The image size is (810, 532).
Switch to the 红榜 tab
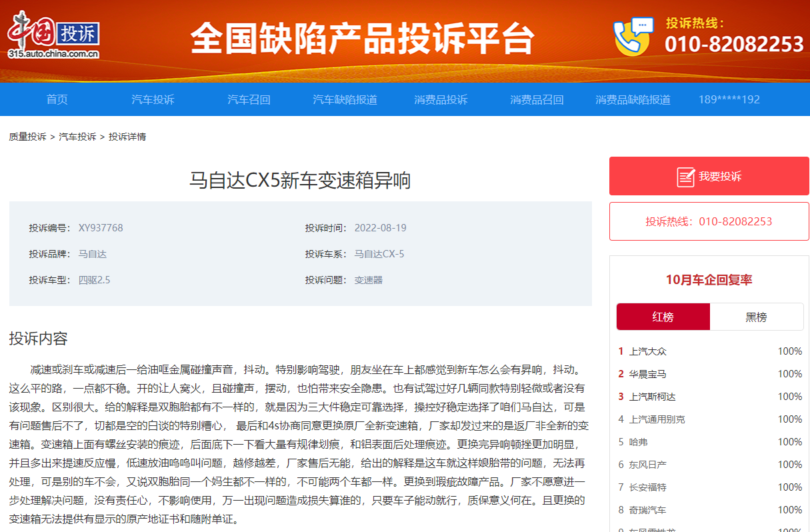[663, 317]
